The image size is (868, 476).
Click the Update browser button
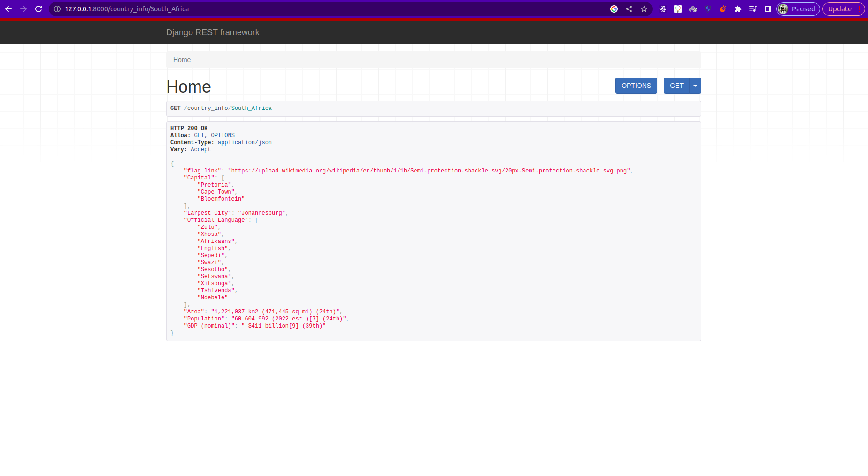(x=839, y=8)
